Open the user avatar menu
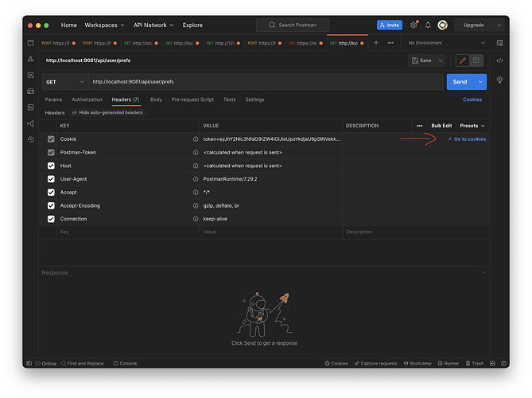This screenshot has width=532, height=398. tap(442, 25)
